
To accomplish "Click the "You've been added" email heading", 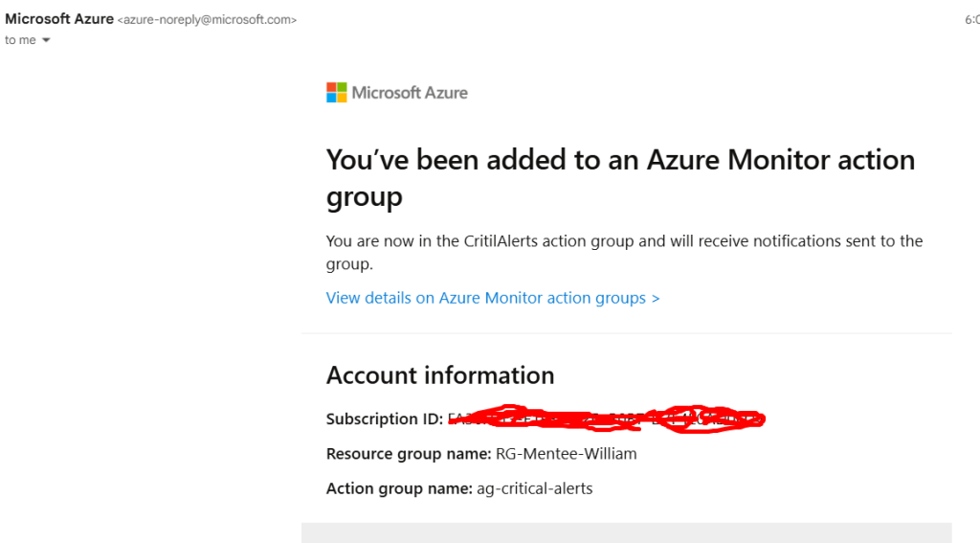I will pos(620,159).
